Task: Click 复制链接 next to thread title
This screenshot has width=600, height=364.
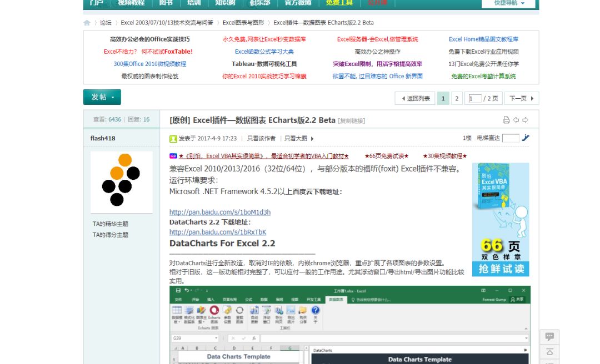Action: 352,121
